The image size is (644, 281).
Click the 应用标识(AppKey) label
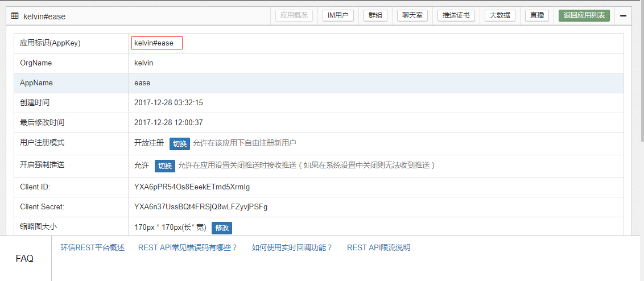(x=50, y=43)
